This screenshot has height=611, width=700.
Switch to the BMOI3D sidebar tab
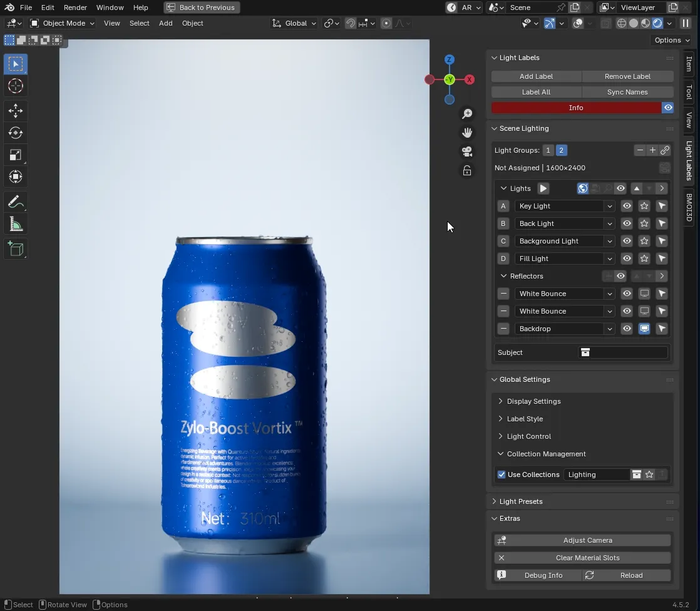[689, 208]
